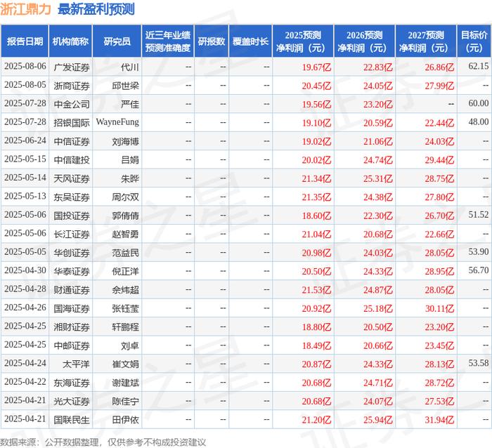Viewport: 492px width, 448px height.
Task: Click the 27.99亿 forecast value
Action: [x=439, y=86]
